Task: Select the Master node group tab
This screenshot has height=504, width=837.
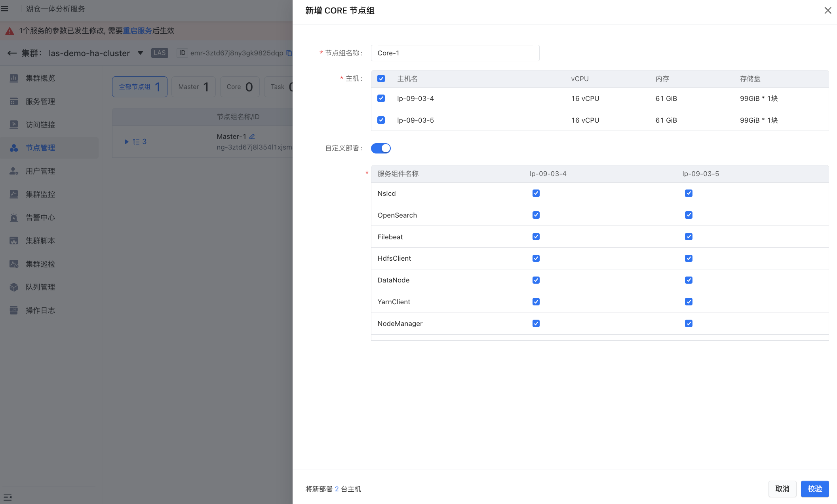Action: pos(193,87)
